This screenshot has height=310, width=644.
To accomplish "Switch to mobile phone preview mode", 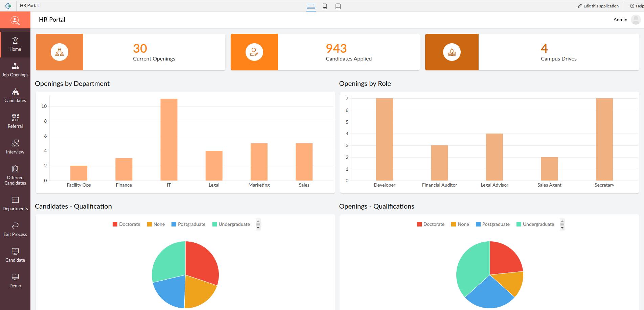I will click(325, 6).
